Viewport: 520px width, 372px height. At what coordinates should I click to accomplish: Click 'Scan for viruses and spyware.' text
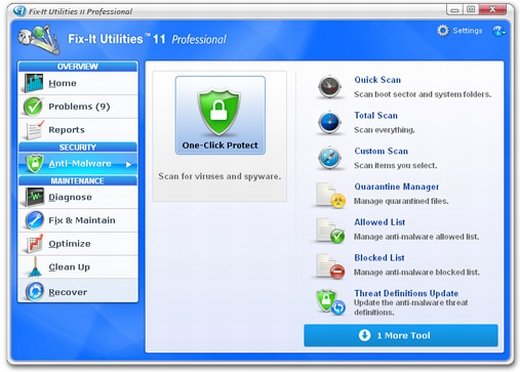[220, 176]
